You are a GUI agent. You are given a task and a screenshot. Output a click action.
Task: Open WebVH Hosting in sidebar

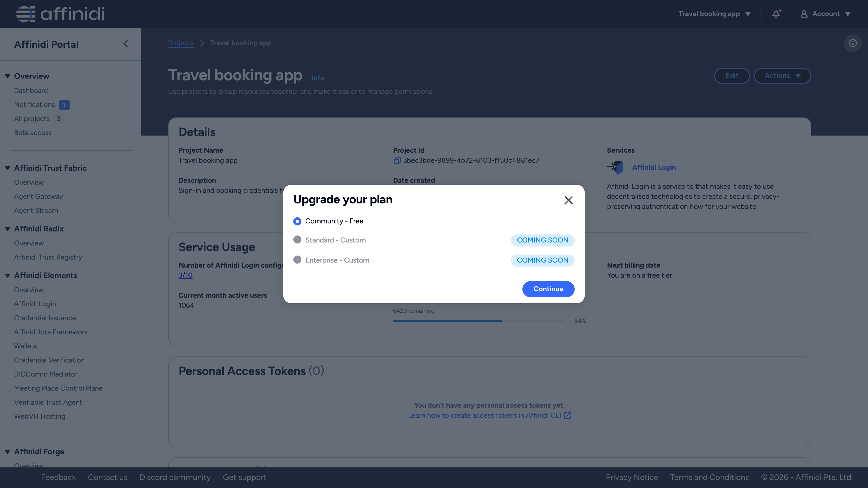tap(39, 417)
